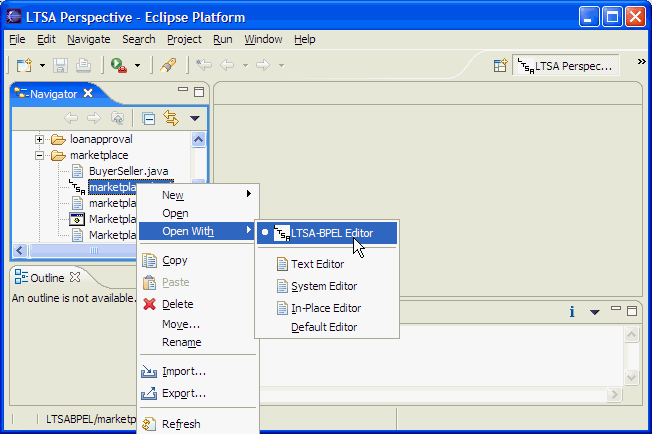
Task: Open the New wizard dropdown arrow
Action: pos(42,65)
